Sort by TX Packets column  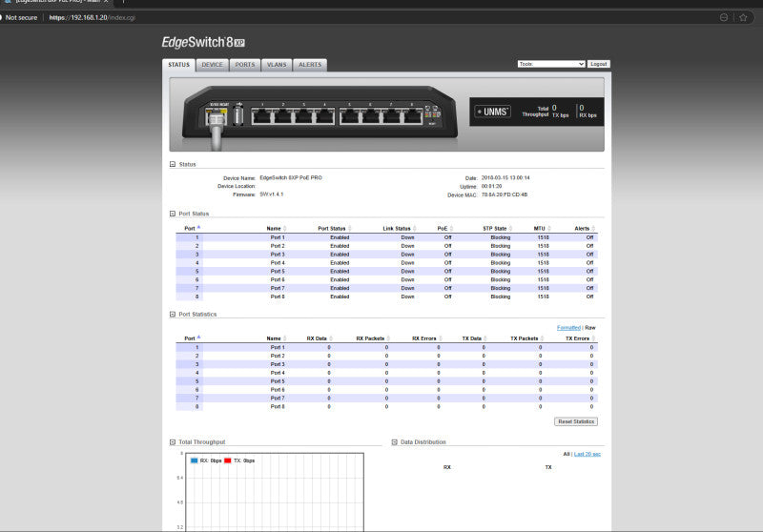(x=526, y=338)
